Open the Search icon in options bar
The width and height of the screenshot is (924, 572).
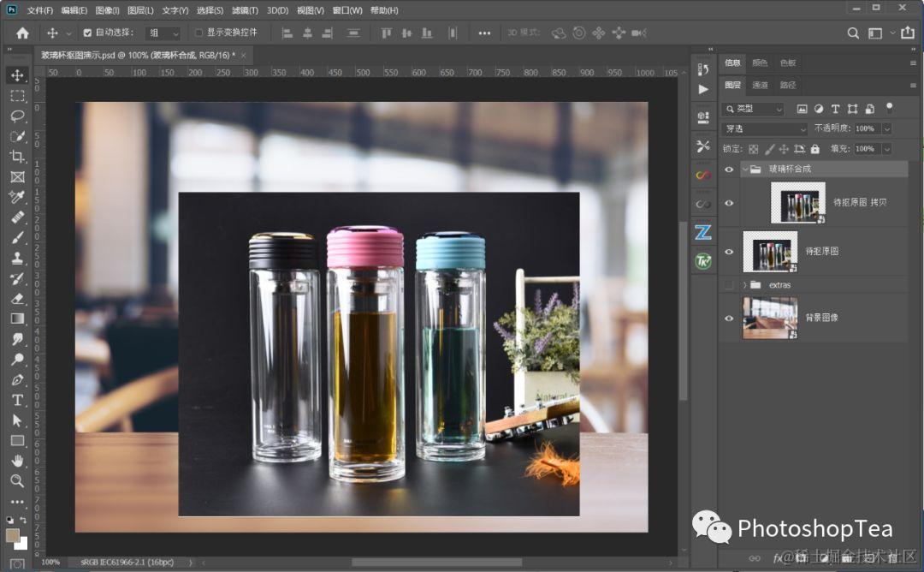click(853, 33)
